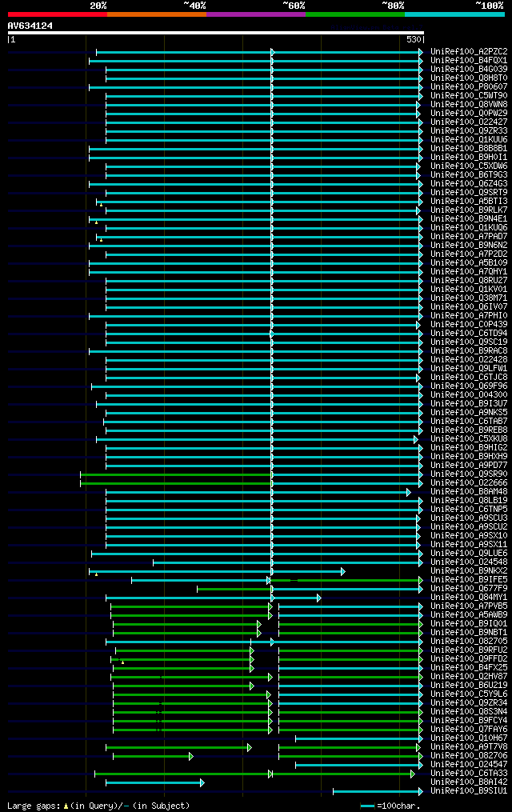Open hit UniRef100_Q9ZR33

pos(469,131)
